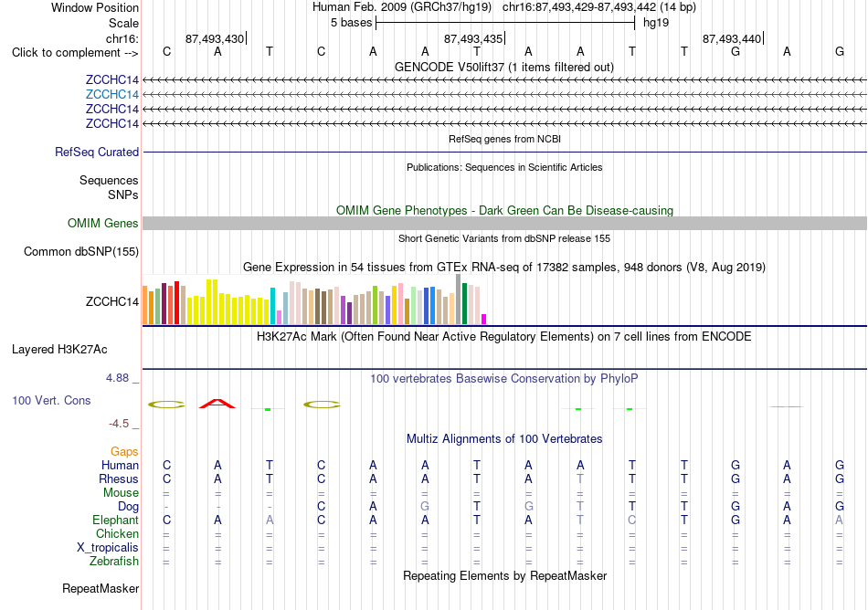Click the 87,493,430 position marker

215,38
